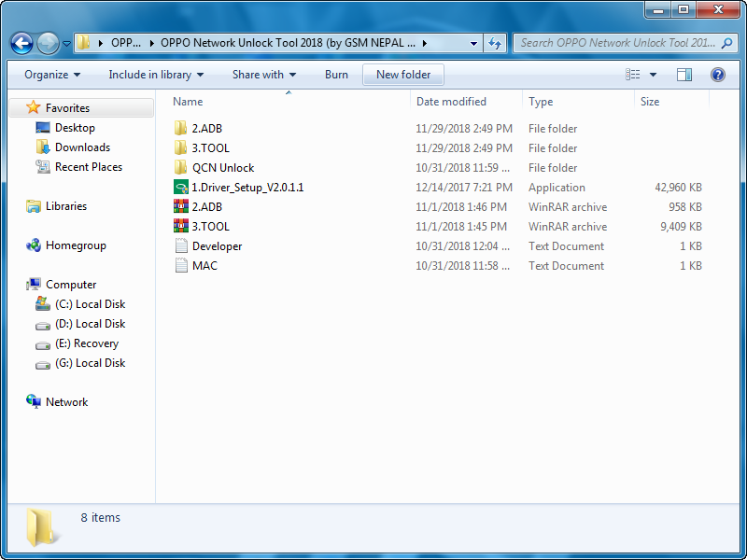Click the Forward navigation arrow button
The height and width of the screenshot is (560, 747).
point(49,43)
